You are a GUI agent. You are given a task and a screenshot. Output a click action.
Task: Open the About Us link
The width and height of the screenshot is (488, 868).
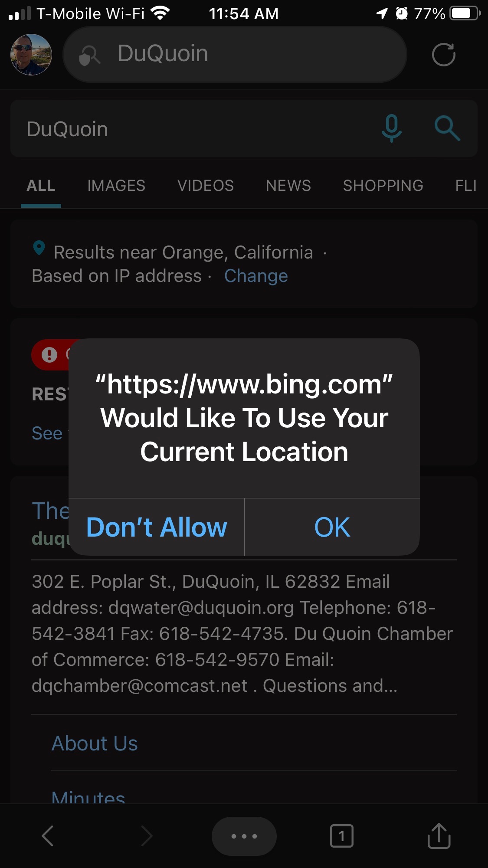click(x=95, y=743)
